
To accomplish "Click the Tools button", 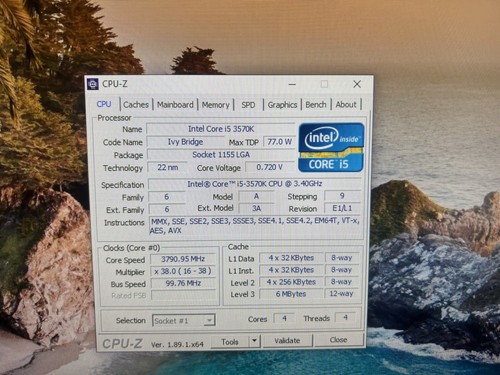I will [x=230, y=341].
